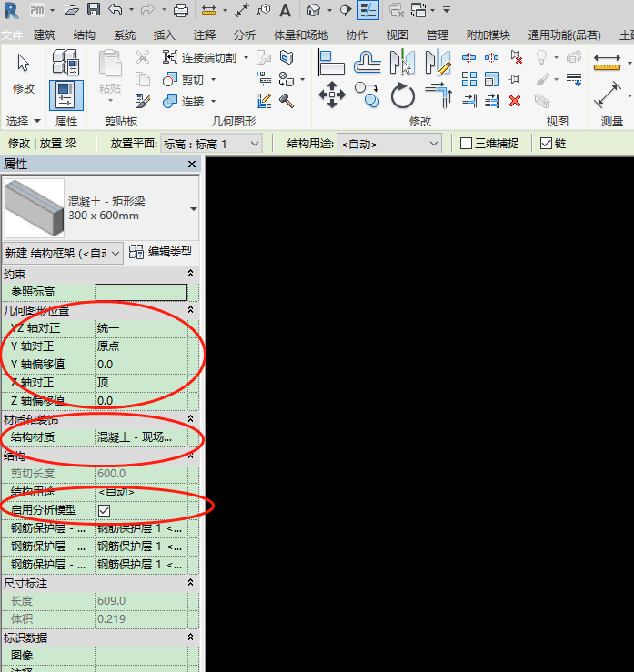The image size is (634, 672).
Task: Activate Mirror - Draw Axis tool
Action: (x=438, y=62)
